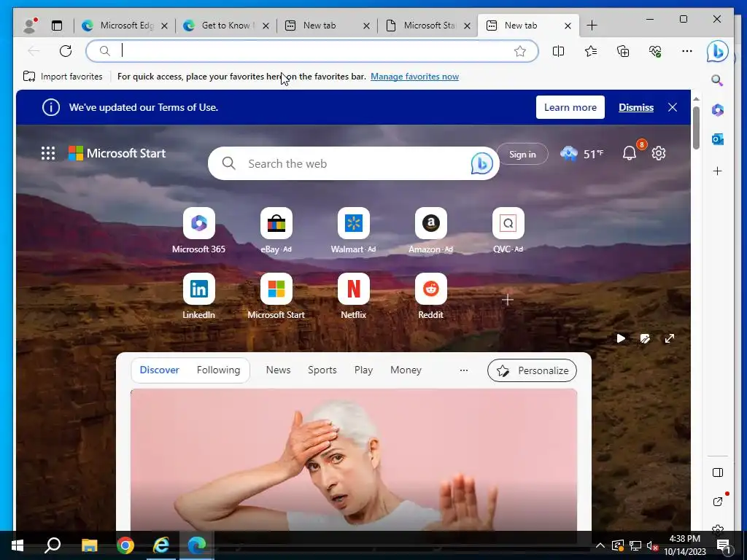Show more feed categories ellipsis
Image resolution: width=747 pixels, height=560 pixels.
point(463,370)
